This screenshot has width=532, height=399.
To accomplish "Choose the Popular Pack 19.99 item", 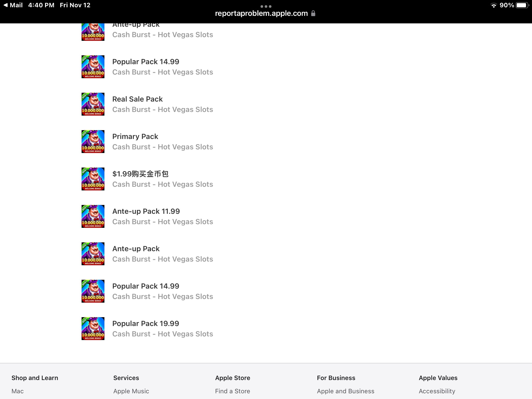I will pyautogui.click(x=163, y=329).
